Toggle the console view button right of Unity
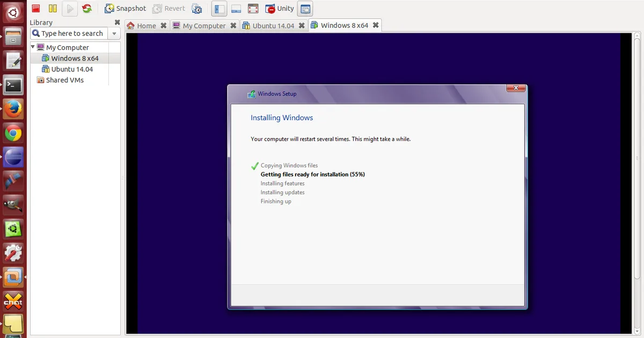The image size is (644, 338). [305, 9]
